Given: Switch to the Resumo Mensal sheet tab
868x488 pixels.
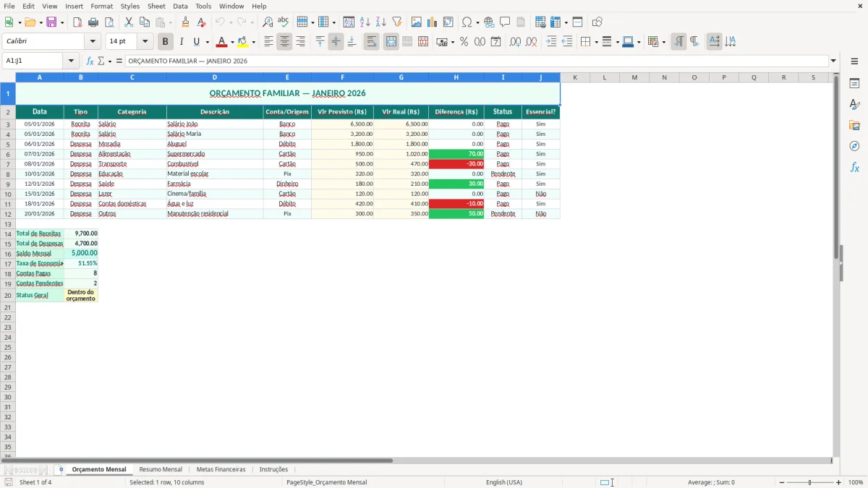Looking at the screenshot, I should [x=161, y=469].
